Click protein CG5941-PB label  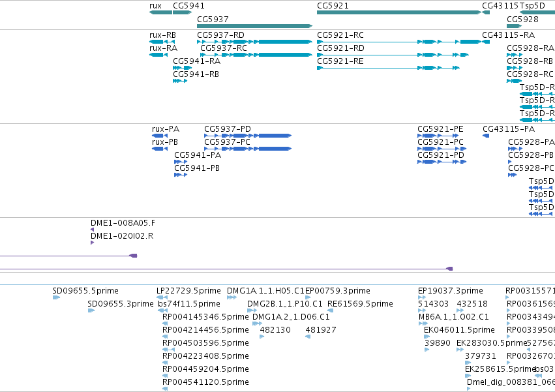click(197, 168)
